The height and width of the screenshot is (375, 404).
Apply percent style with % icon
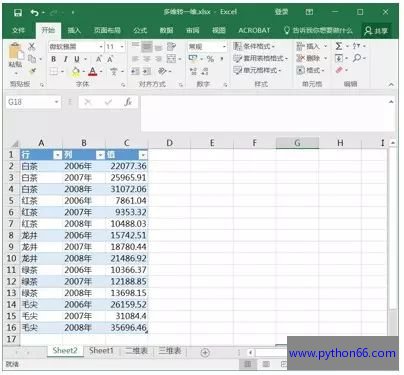click(x=210, y=59)
